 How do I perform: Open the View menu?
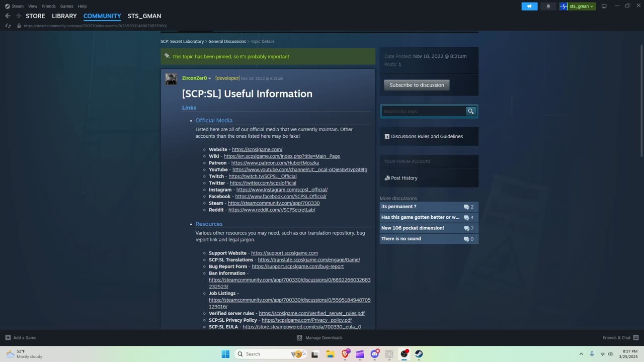coord(33,6)
